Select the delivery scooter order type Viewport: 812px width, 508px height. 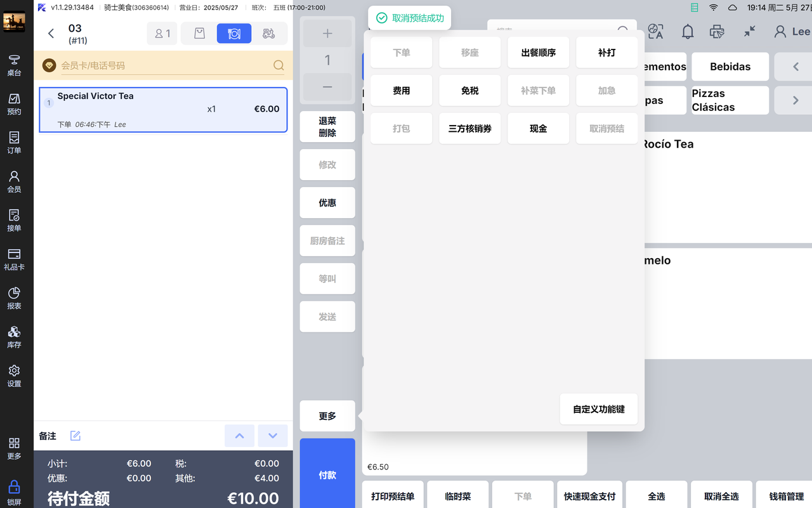tap(269, 34)
